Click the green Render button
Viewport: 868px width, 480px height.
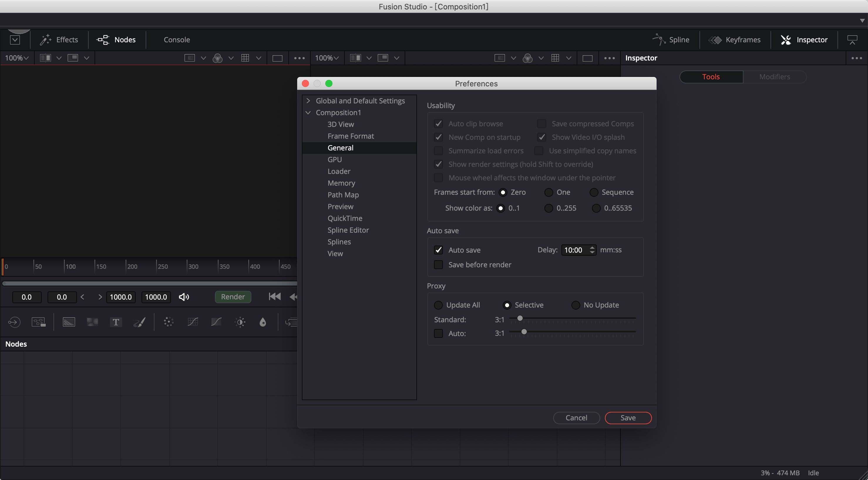pyautogui.click(x=233, y=297)
